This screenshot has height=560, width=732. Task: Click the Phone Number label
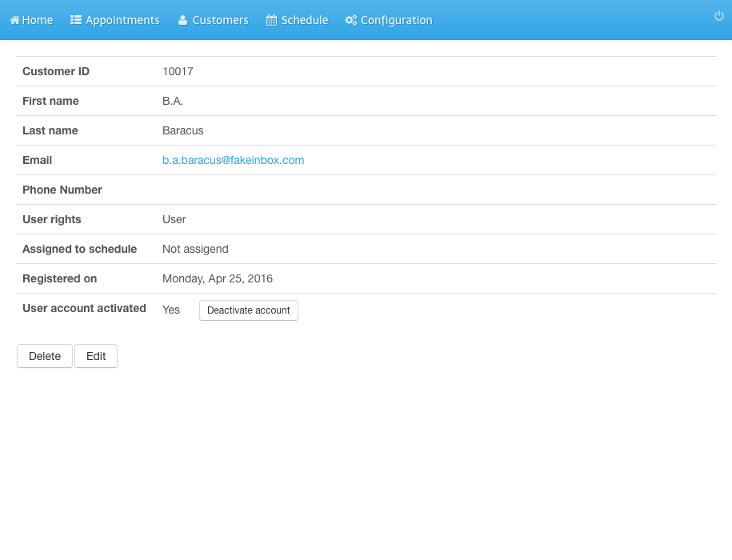pos(62,190)
